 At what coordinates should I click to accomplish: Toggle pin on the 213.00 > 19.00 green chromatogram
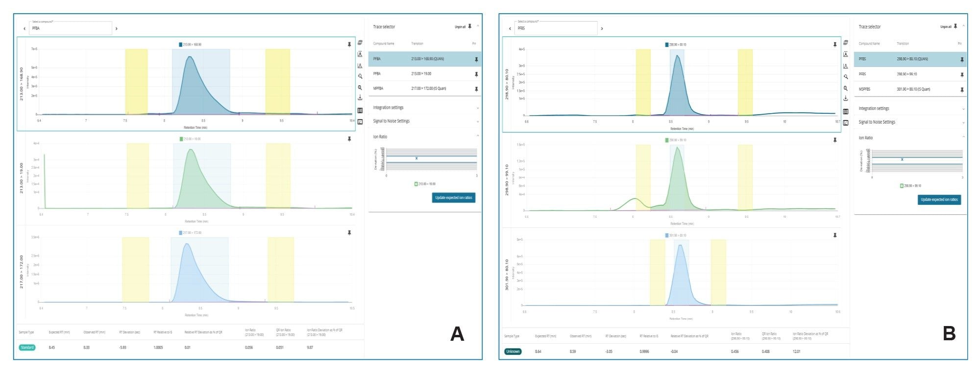point(349,139)
